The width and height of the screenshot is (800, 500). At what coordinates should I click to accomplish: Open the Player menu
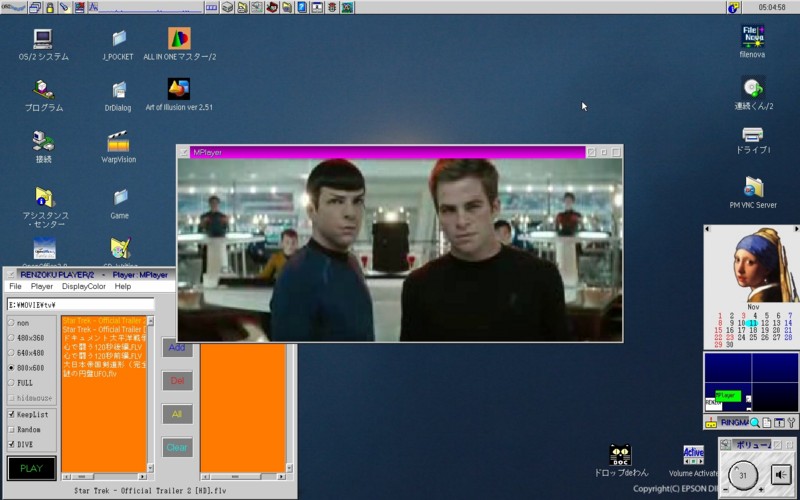pyautogui.click(x=42, y=286)
